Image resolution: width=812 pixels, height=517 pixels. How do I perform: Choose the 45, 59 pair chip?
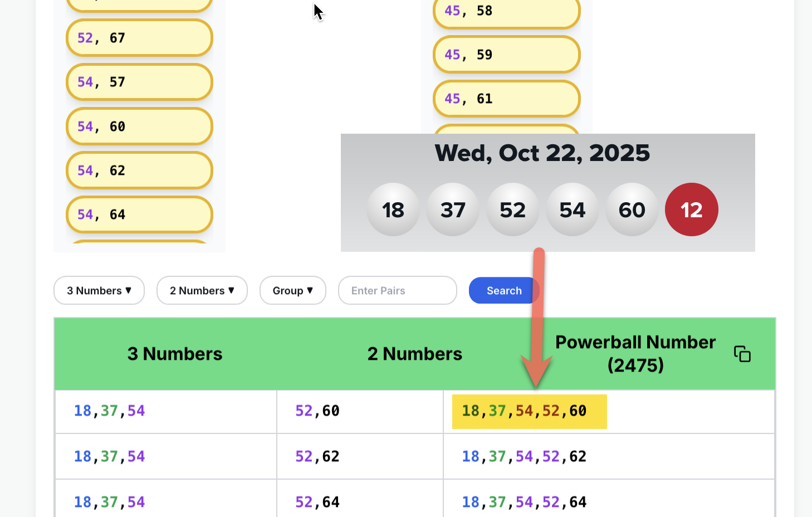tap(506, 55)
